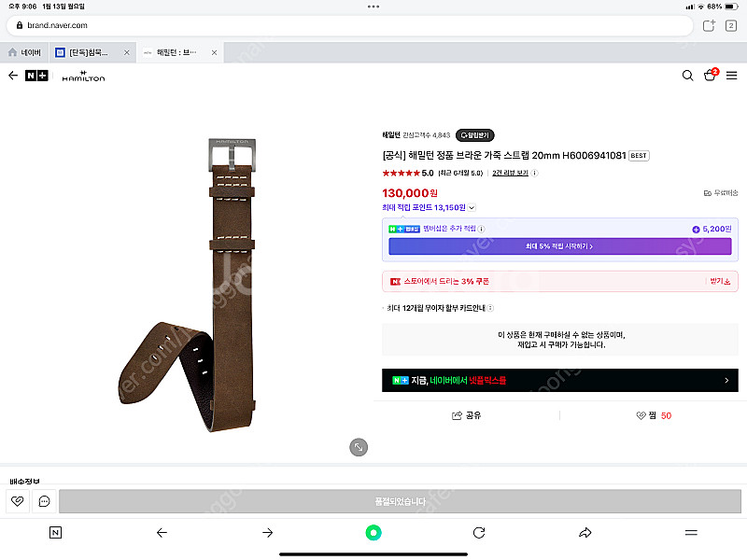This screenshot has height=560, width=747.
Task: Reload page with refresh icon
Action: (479, 532)
